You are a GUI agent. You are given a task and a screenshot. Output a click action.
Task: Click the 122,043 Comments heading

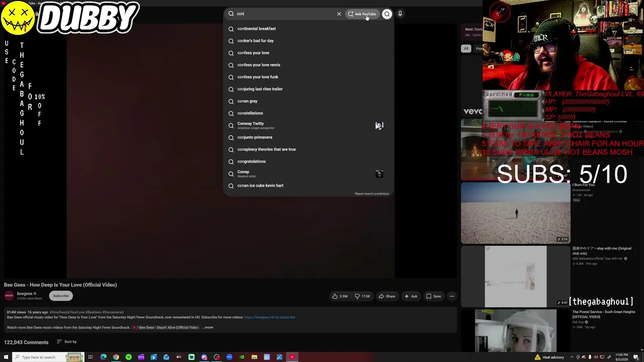tap(26, 342)
